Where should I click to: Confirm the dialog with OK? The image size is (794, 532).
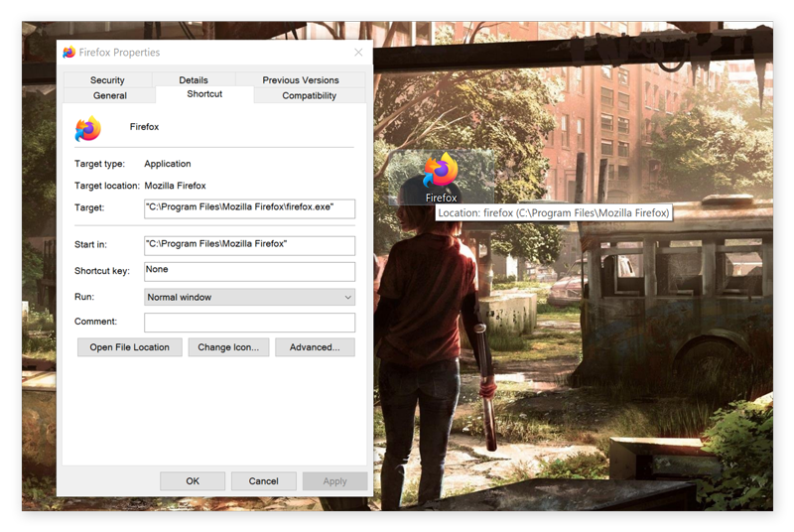pyautogui.click(x=193, y=480)
